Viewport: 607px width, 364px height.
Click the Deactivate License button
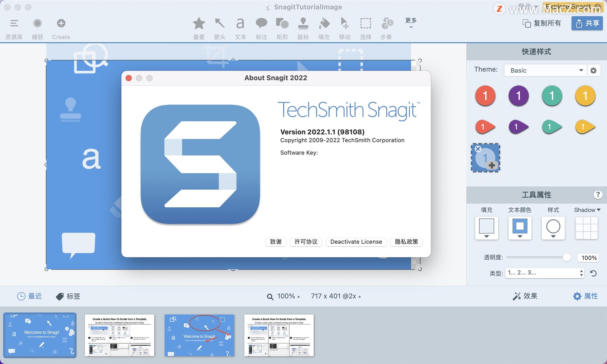(x=356, y=242)
